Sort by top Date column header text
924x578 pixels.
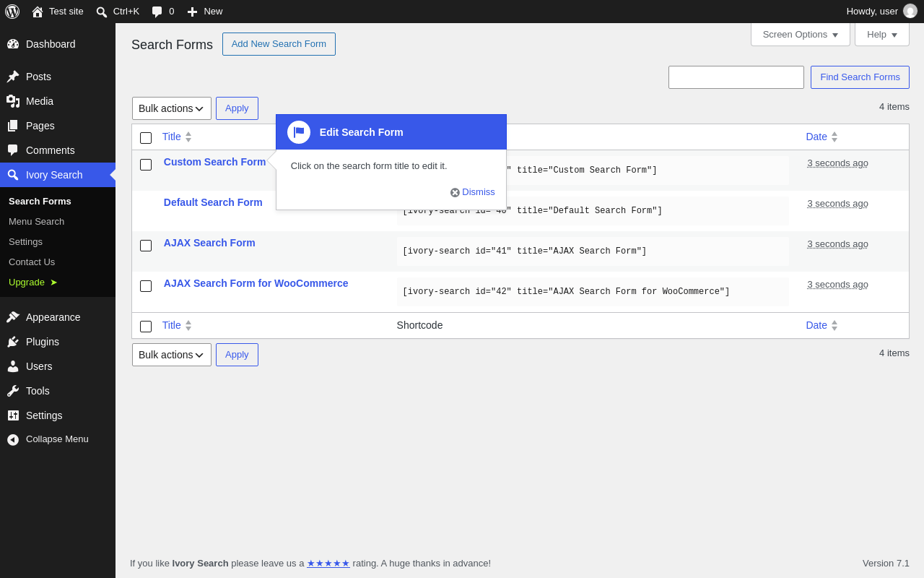click(x=816, y=137)
